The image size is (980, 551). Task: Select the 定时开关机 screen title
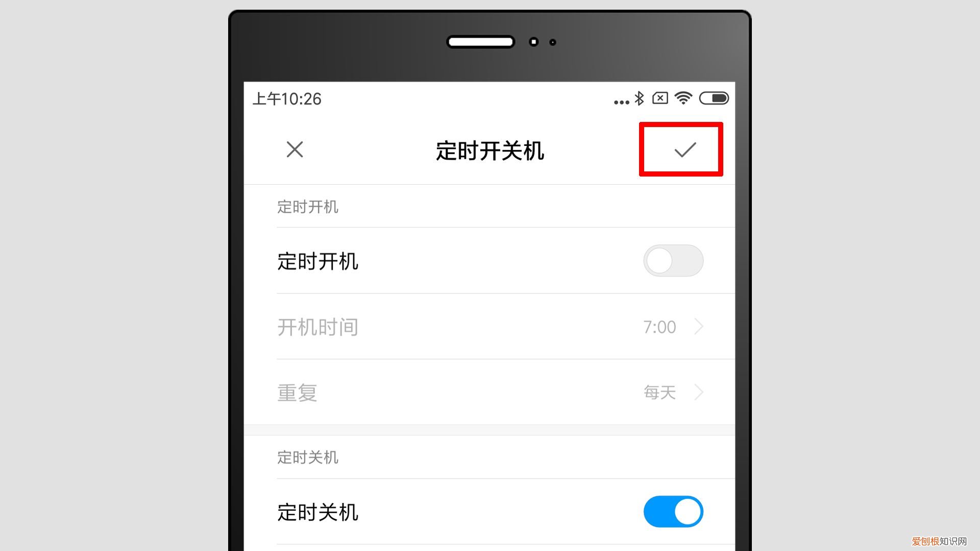tap(489, 149)
